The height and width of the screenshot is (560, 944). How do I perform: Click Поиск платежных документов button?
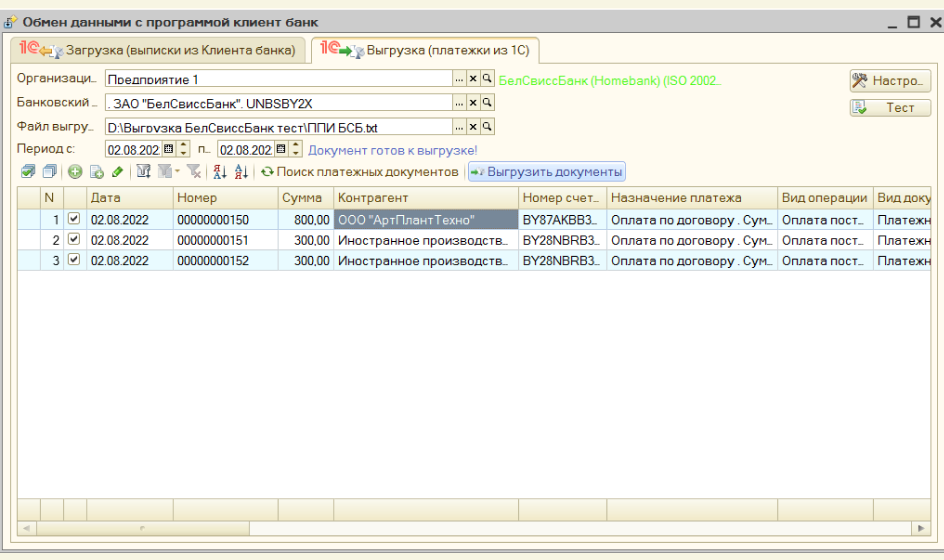pyautogui.click(x=359, y=172)
